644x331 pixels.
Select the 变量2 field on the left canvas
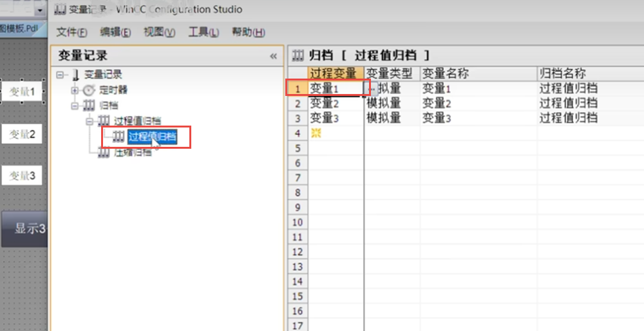point(21,134)
